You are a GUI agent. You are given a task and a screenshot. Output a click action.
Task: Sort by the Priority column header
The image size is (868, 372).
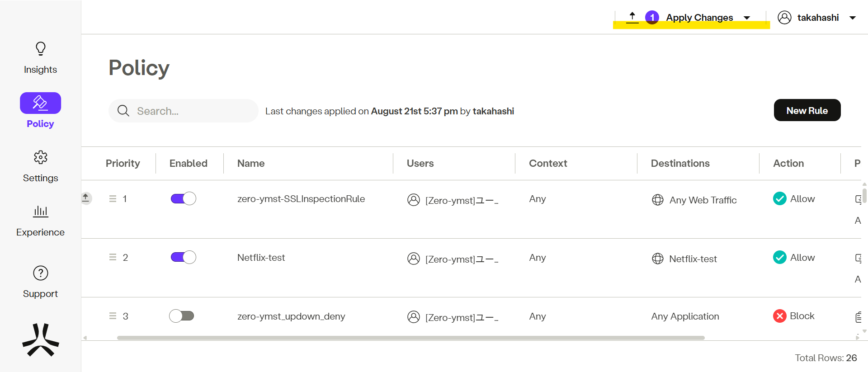point(123,163)
